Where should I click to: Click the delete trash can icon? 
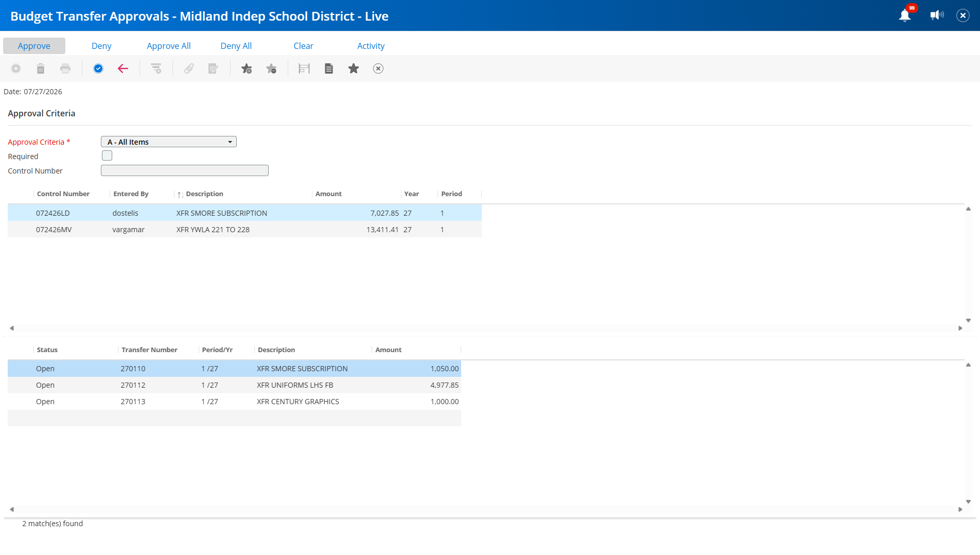41,68
